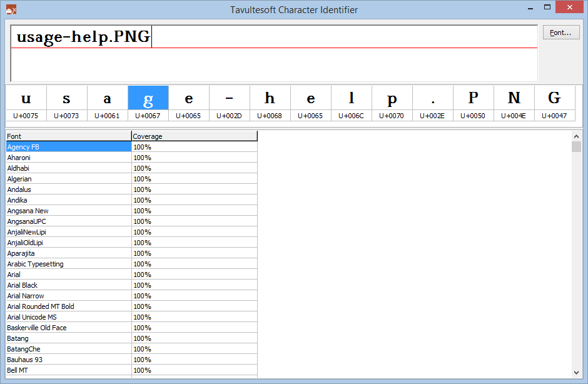Minimize the Character Identifier window
This screenshot has width=588, height=384.
pyautogui.click(x=530, y=8)
